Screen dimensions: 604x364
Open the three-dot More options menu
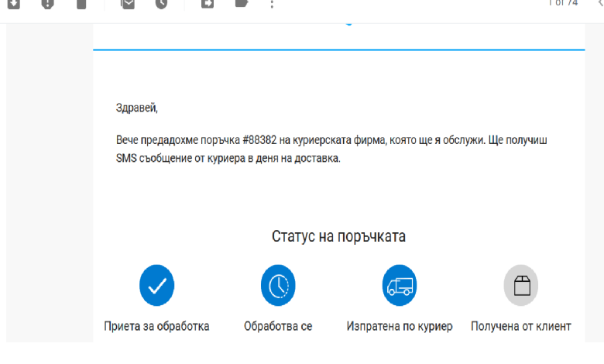[x=272, y=4]
